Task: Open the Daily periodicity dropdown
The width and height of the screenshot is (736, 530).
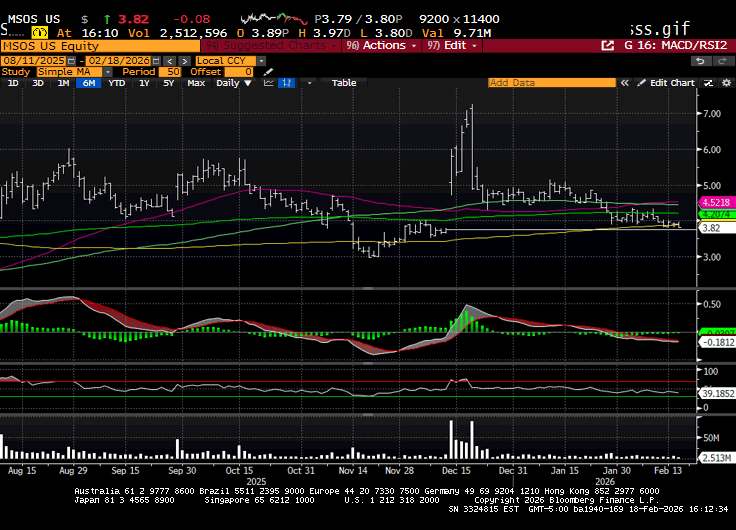Action: coord(234,83)
